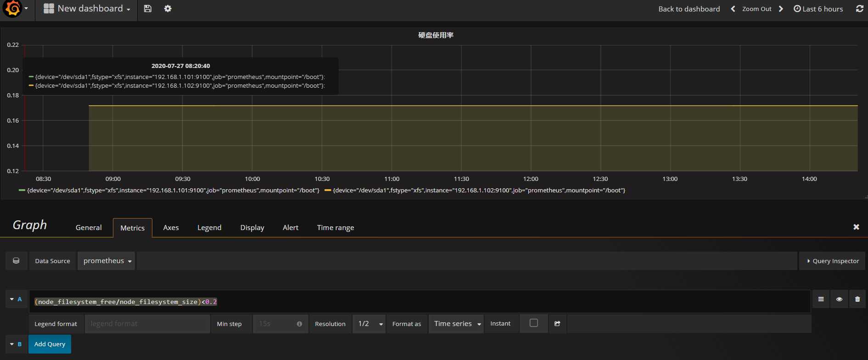Viewport: 868px width, 360px height.
Task: Delete query A with the trash icon
Action: click(857, 299)
